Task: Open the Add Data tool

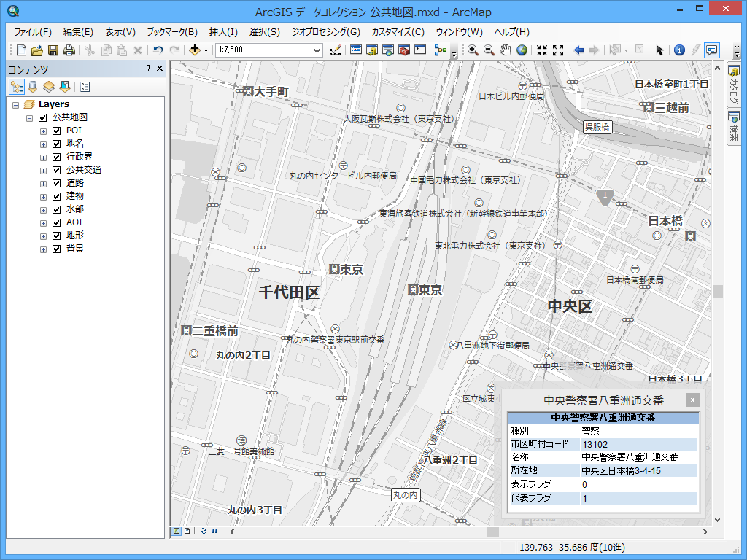Action: pos(194,50)
